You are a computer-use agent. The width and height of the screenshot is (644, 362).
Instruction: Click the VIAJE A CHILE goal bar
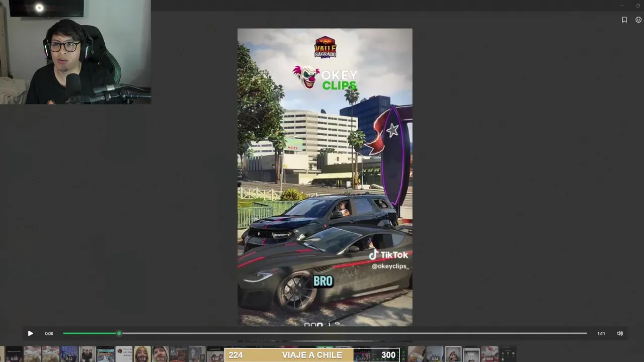point(312,355)
